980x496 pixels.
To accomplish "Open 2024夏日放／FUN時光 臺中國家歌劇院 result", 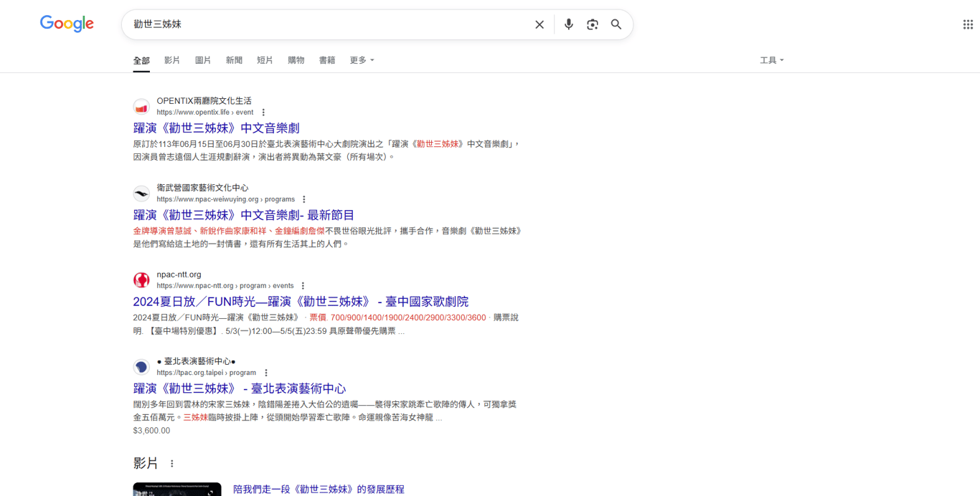I will pos(301,302).
